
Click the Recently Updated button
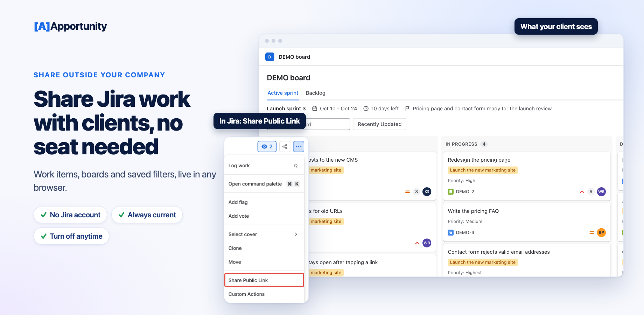(x=379, y=124)
